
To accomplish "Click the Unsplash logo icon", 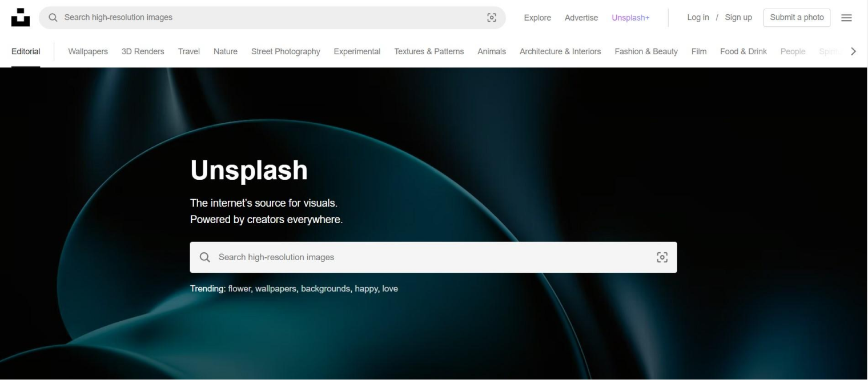I will click(x=21, y=18).
